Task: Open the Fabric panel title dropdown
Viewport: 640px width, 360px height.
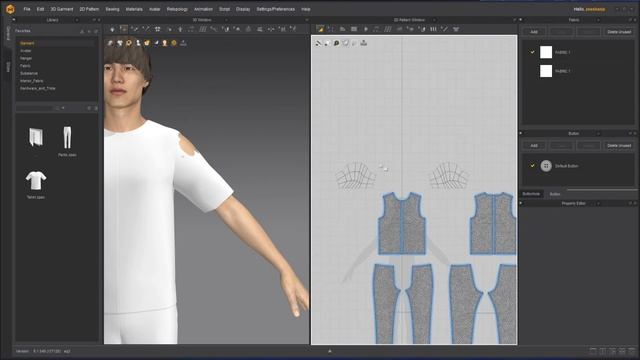Action: [598, 20]
